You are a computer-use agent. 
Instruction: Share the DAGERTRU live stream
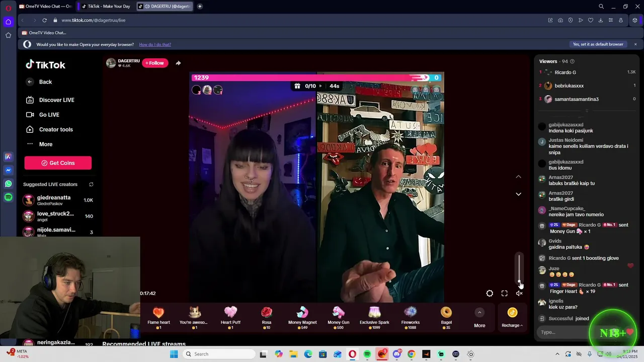178,63
